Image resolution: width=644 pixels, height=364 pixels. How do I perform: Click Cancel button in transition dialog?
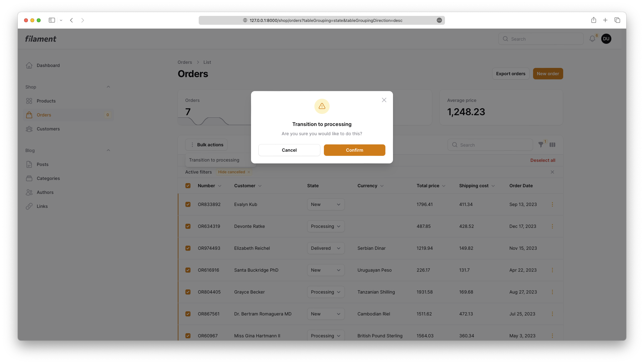(x=289, y=150)
